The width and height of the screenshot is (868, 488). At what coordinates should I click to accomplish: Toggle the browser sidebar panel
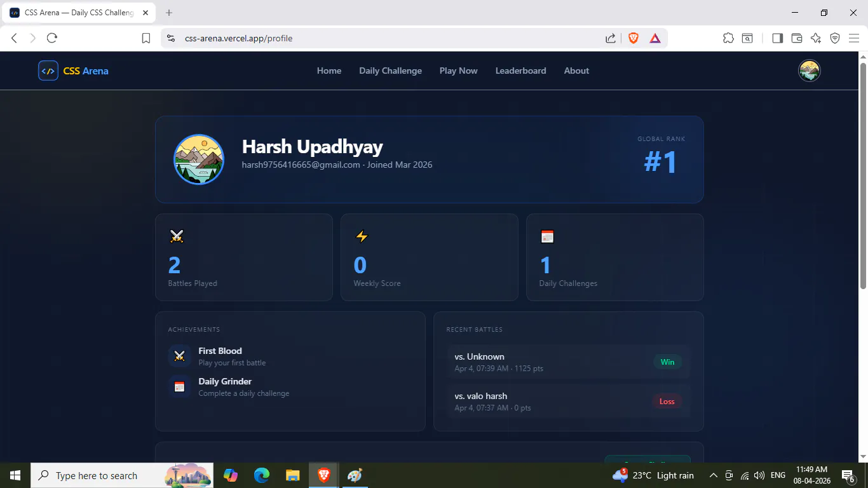point(777,38)
